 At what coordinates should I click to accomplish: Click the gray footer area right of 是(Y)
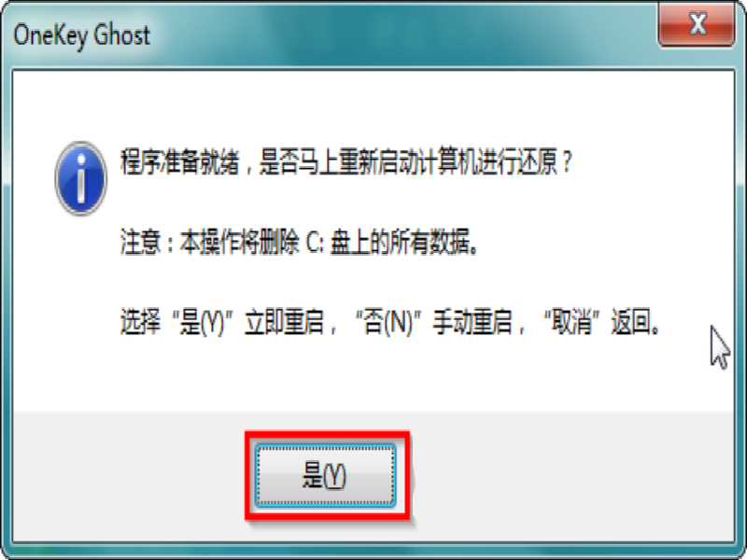[x=571, y=476]
